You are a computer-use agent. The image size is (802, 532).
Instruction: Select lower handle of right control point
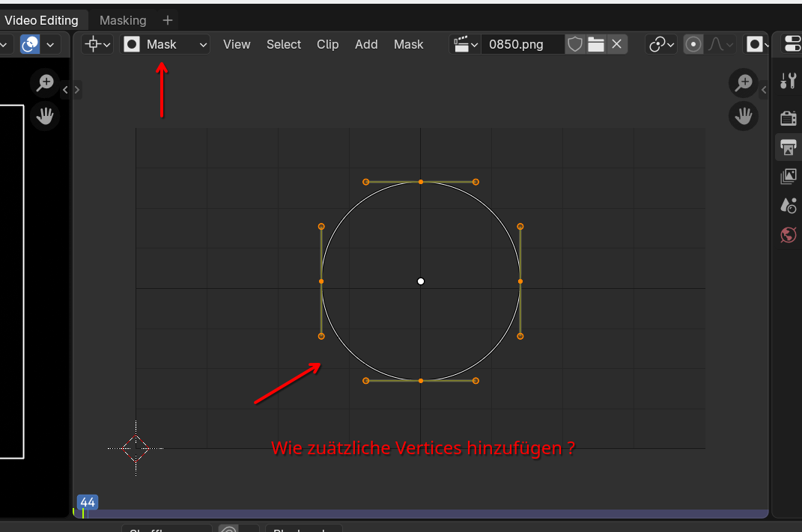coord(520,336)
